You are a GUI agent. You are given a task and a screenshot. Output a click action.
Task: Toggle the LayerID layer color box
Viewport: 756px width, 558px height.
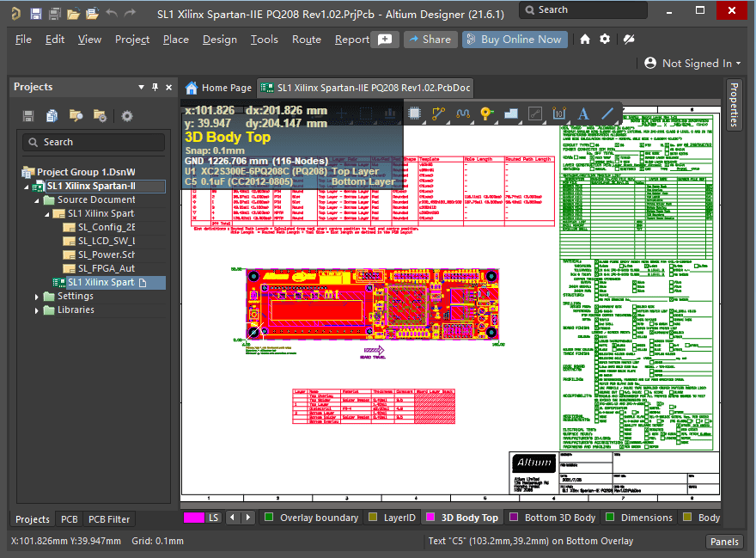point(373,518)
